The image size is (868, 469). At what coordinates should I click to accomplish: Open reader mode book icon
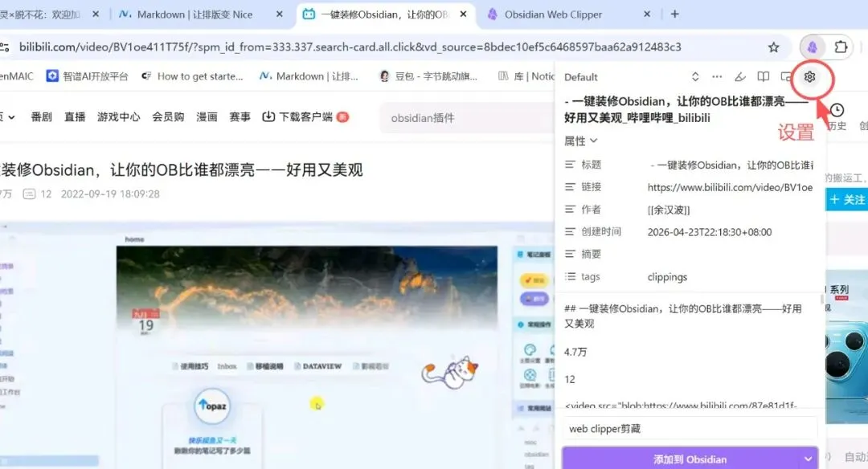(x=764, y=77)
